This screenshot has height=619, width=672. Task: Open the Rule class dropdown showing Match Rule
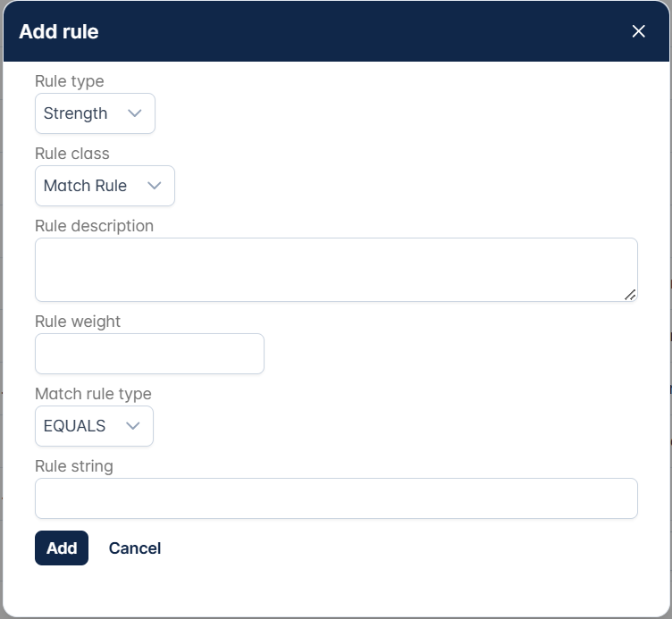[104, 186]
